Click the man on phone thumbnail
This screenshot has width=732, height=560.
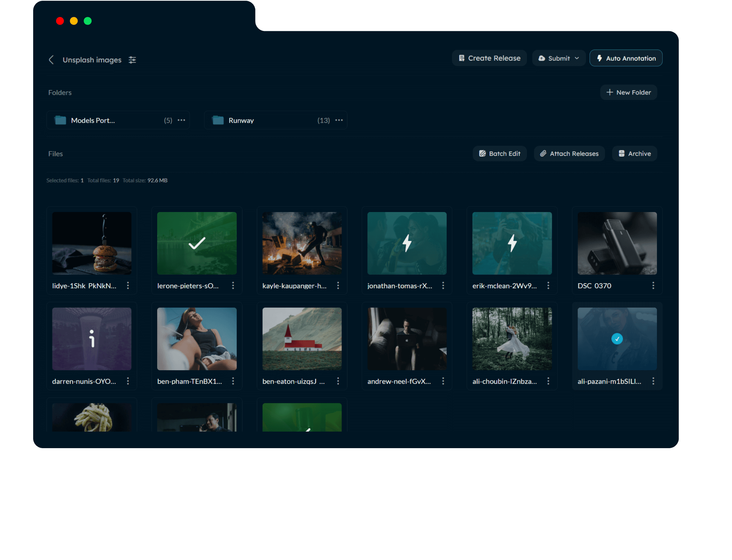click(197, 417)
